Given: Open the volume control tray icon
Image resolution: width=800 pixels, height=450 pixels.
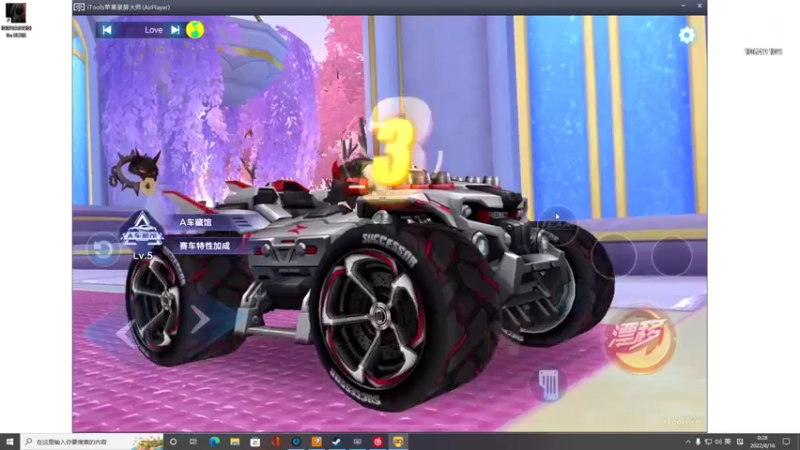Looking at the screenshot, I should coord(718,442).
